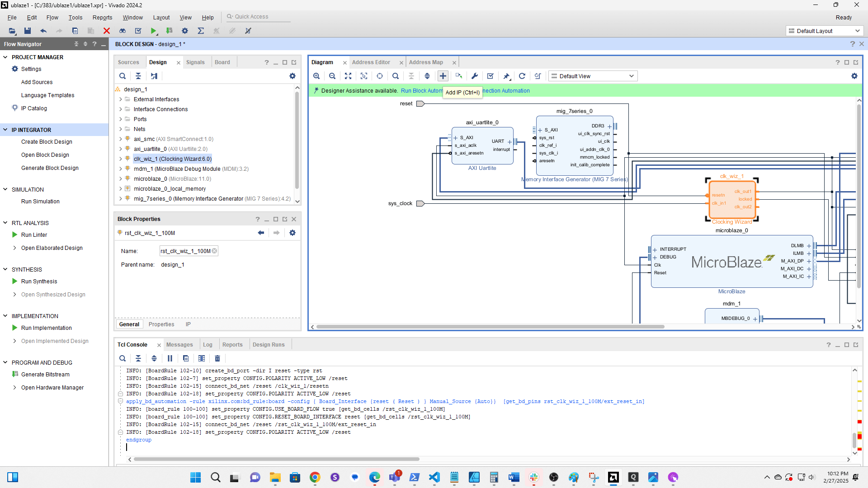868x488 pixels.
Task: Select the Search icon in the diagram toolbar
Action: 396,75
